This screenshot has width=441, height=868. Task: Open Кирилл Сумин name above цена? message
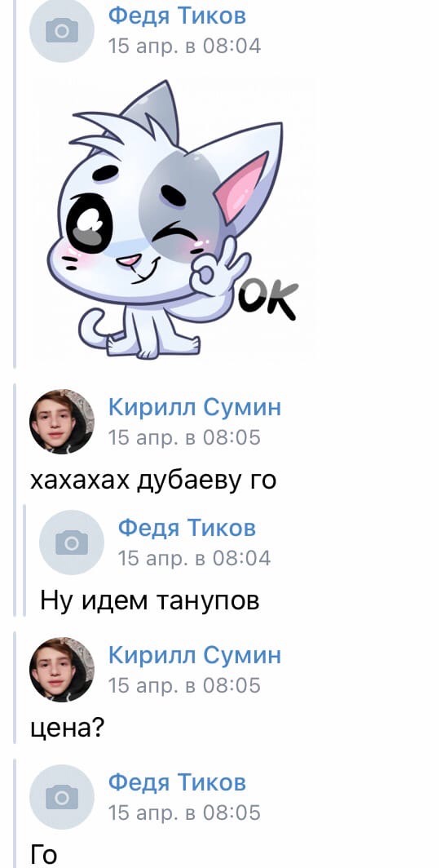[195, 655]
